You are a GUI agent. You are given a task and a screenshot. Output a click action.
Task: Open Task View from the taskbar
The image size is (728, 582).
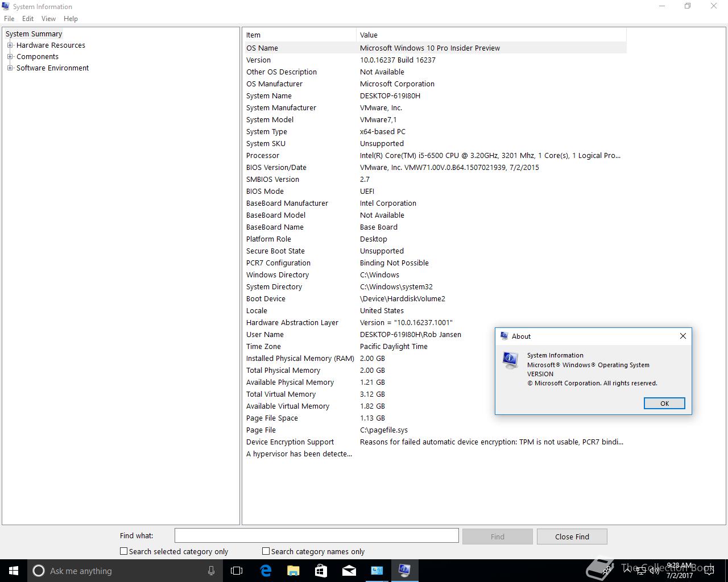click(x=237, y=571)
